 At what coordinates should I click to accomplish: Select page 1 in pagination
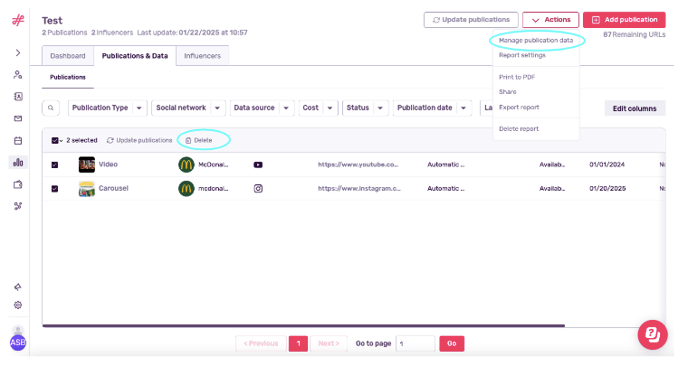point(298,344)
